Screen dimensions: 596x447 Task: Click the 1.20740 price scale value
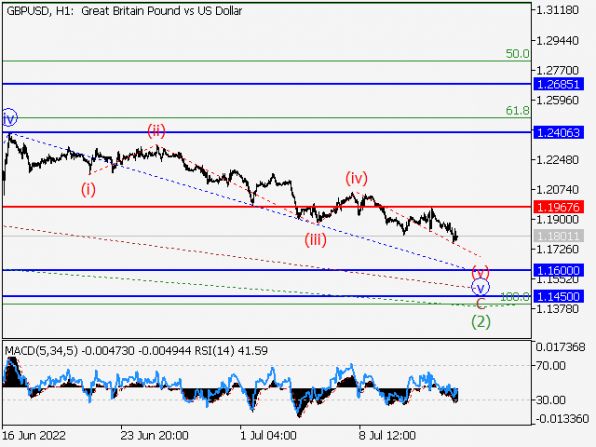pos(557,189)
